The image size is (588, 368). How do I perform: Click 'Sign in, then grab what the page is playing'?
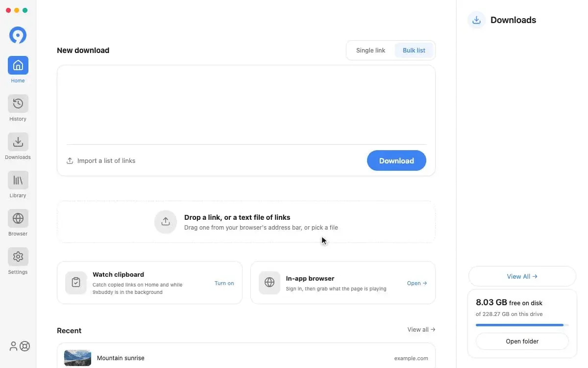tap(336, 289)
